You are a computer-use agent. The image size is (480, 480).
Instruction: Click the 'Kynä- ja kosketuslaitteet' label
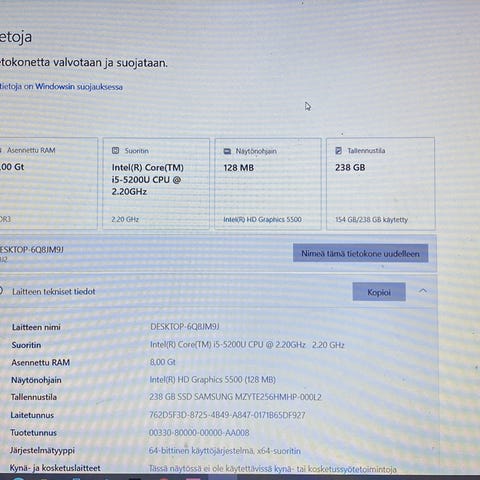pyautogui.click(x=55, y=468)
